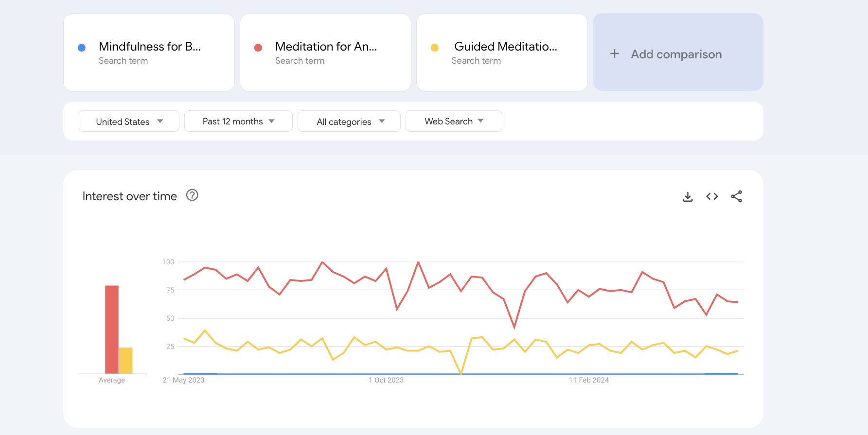This screenshot has height=435, width=868.
Task: Click the yellow dot for Guided Meditation
Action: tap(435, 48)
